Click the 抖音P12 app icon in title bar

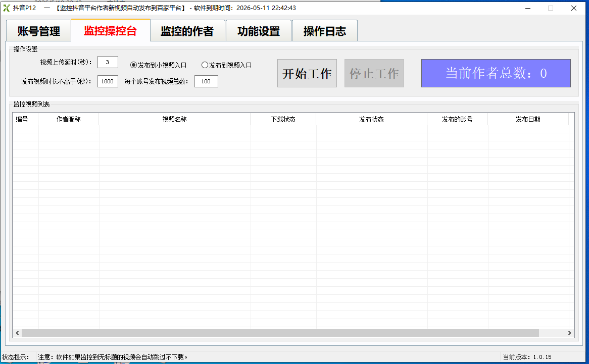tap(7, 8)
